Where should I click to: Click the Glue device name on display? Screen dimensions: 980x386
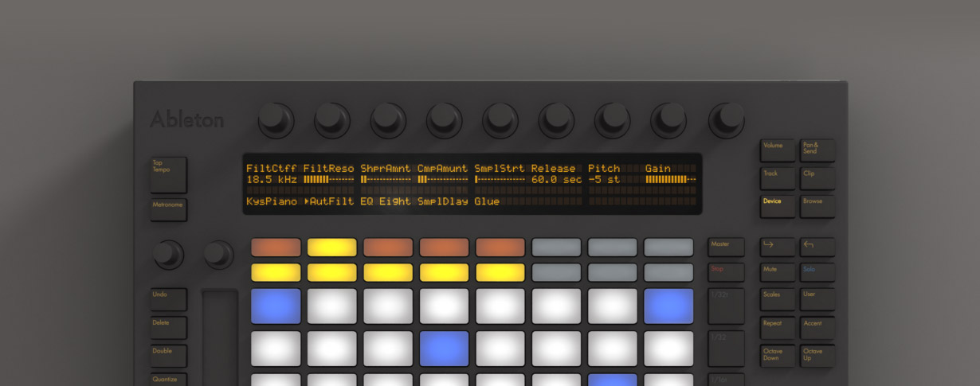pos(487,202)
